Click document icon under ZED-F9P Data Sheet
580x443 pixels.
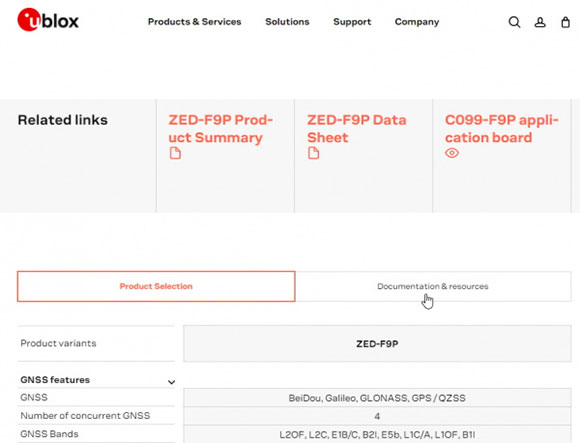click(x=313, y=153)
